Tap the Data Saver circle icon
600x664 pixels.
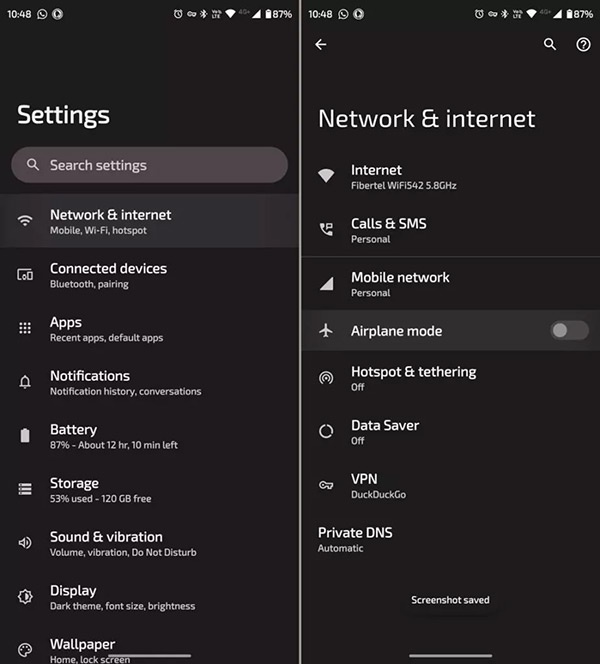tap(326, 432)
